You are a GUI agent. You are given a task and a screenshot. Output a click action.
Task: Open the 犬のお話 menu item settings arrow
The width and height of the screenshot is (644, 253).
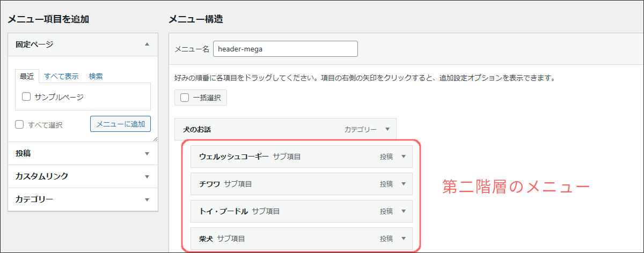coord(387,129)
